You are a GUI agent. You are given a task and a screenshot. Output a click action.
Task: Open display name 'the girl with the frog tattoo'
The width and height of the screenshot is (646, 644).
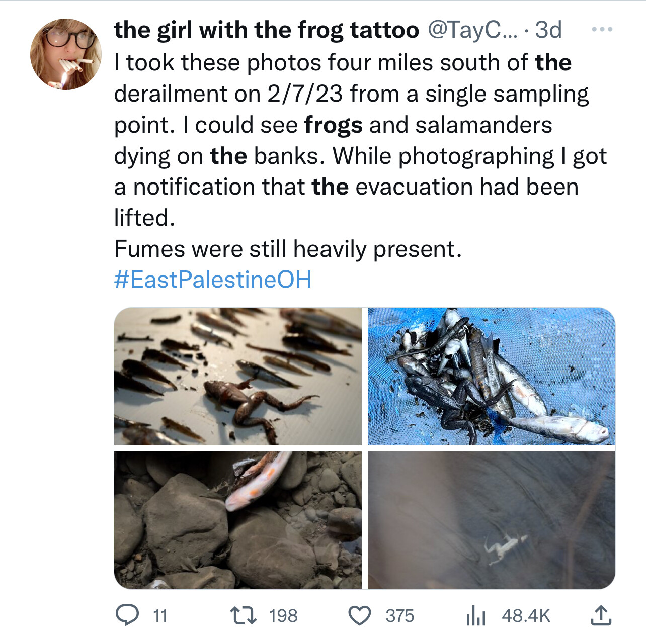(267, 30)
